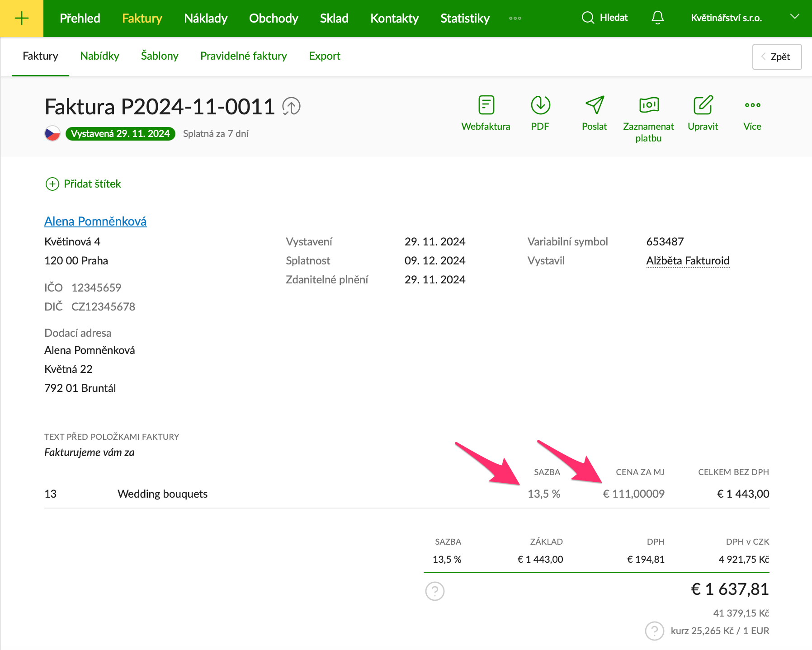812x650 pixels.
Task: Open help question mark near totals
Action: pyautogui.click(x=435, y=591)
